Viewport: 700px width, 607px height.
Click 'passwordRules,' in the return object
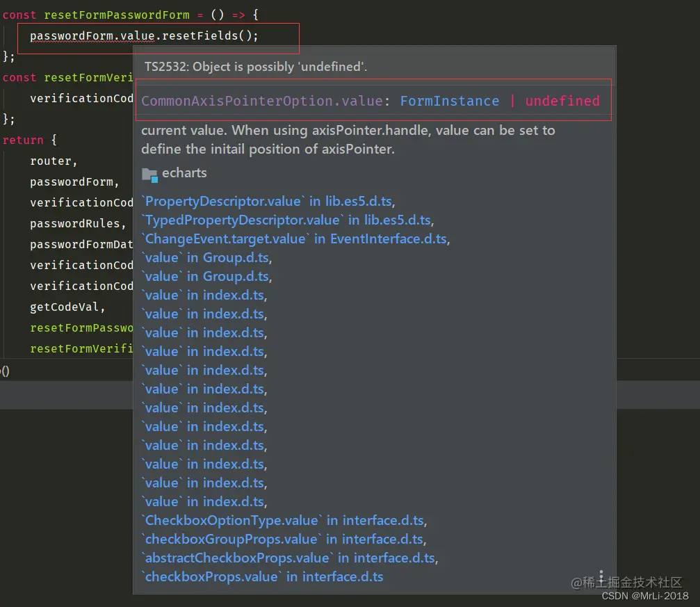point(78,223)
